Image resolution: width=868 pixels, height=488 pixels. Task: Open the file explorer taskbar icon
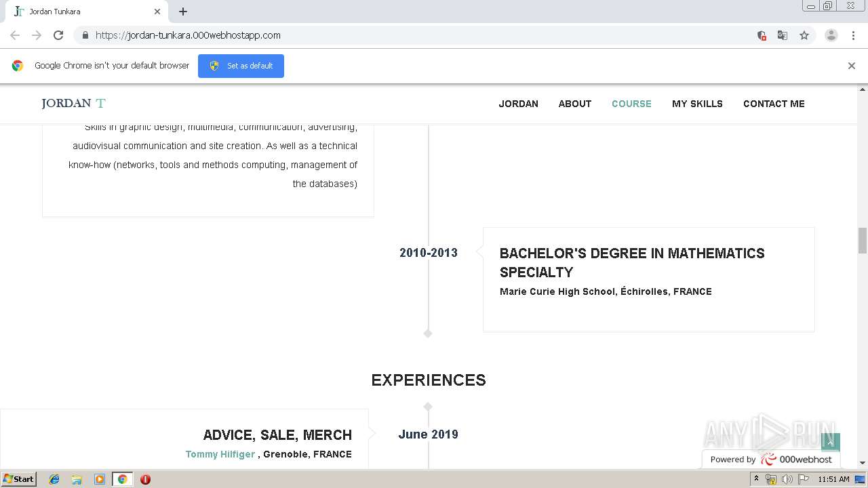point(77,479)
